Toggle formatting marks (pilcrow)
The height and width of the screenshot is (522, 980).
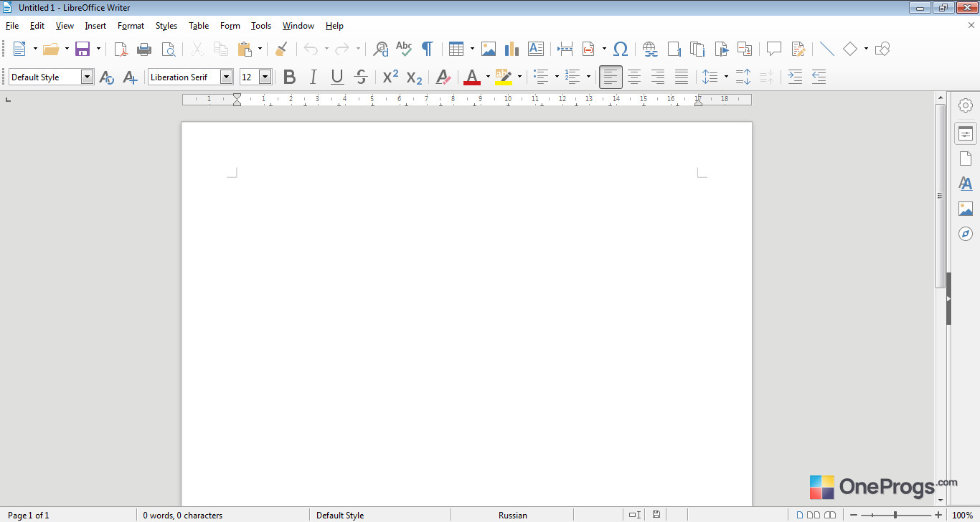pos(427,49)
